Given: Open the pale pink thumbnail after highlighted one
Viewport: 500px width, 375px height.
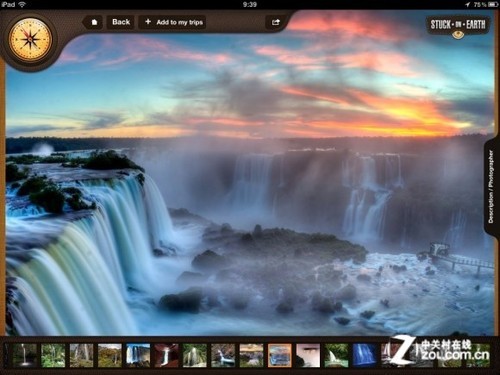Looking at the screenshot, I should [x=308, y=356].
